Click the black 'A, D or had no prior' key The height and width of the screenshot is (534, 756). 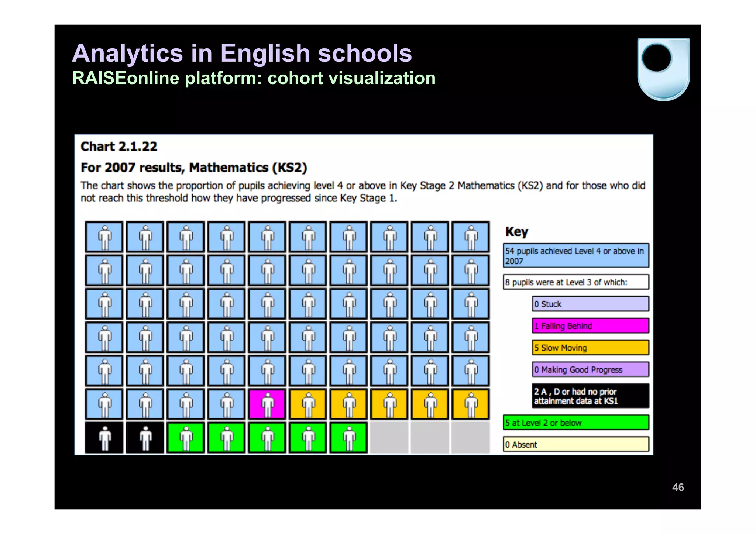tap(590, 396)
